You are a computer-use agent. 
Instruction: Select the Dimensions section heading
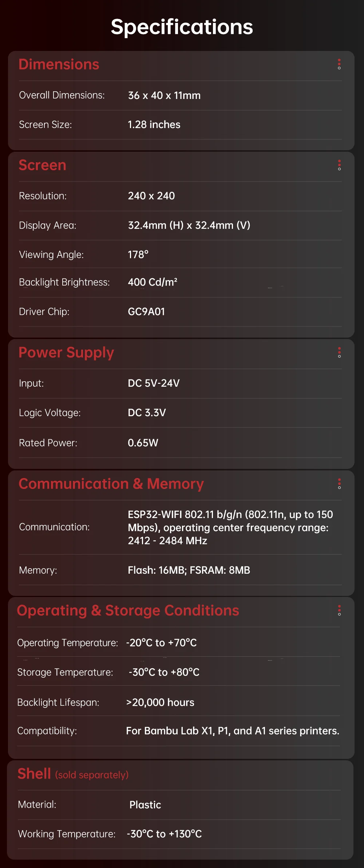tap(59, 64)
